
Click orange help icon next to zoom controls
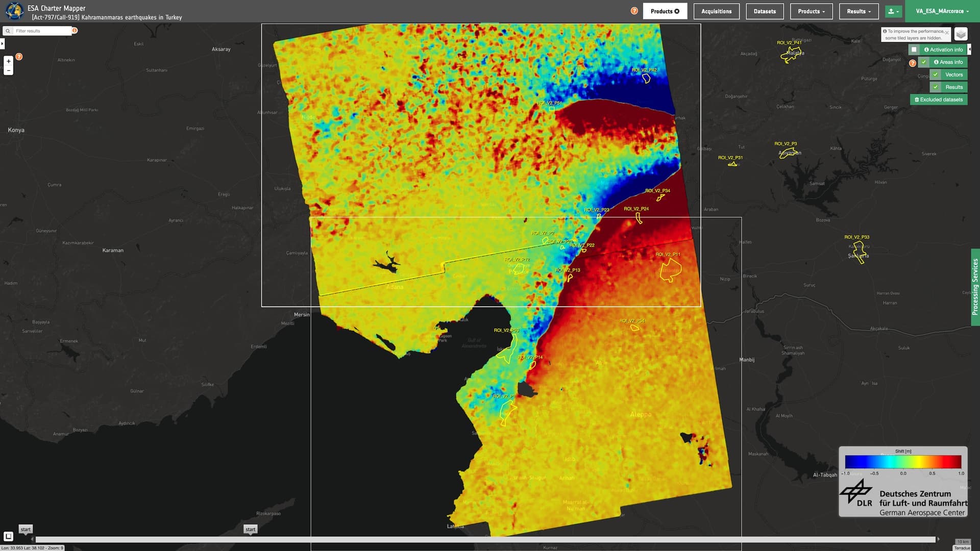click(19, 57)
